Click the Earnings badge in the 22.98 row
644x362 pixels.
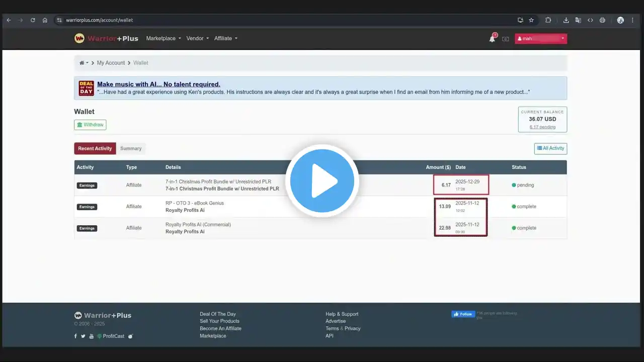[x=87, y=228]
